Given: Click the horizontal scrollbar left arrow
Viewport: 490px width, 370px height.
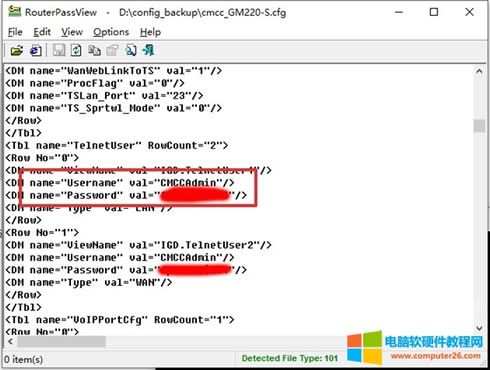Looking at the screenshot, I should coord(10,341).
